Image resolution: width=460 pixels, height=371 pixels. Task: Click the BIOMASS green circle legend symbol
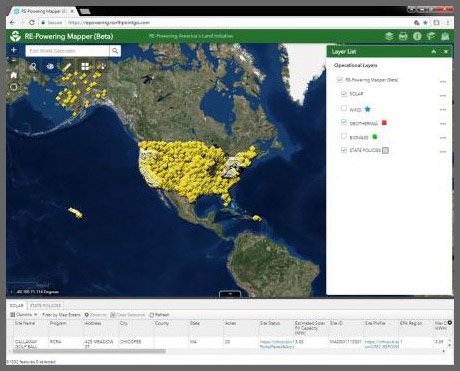tap(375, 137)
